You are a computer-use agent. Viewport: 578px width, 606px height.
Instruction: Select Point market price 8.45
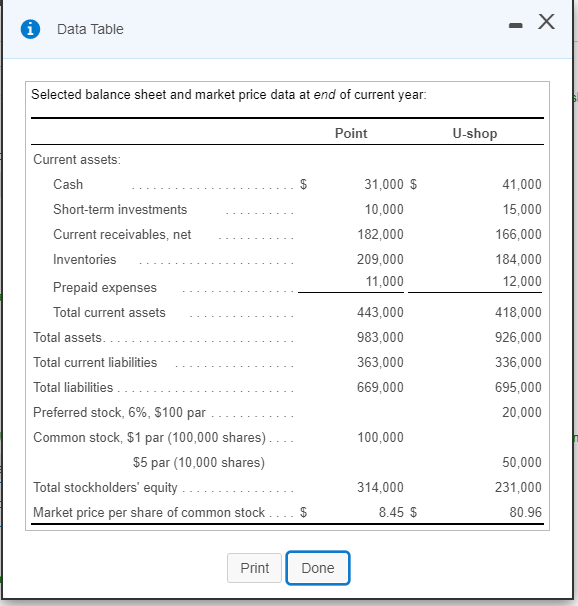[x=391, y=512]
